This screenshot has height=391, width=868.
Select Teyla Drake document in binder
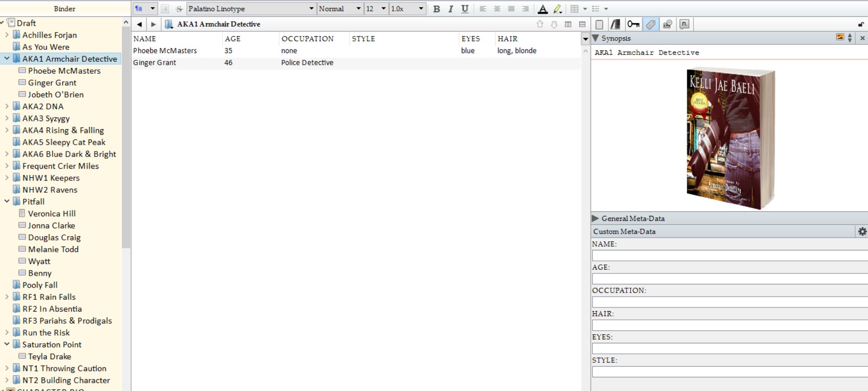pos(49,357)
